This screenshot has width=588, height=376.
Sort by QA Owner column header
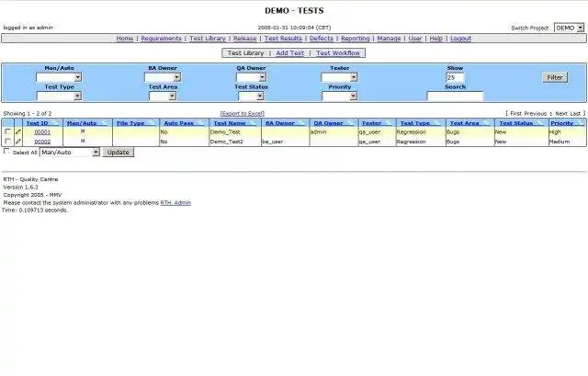(328, 123)
